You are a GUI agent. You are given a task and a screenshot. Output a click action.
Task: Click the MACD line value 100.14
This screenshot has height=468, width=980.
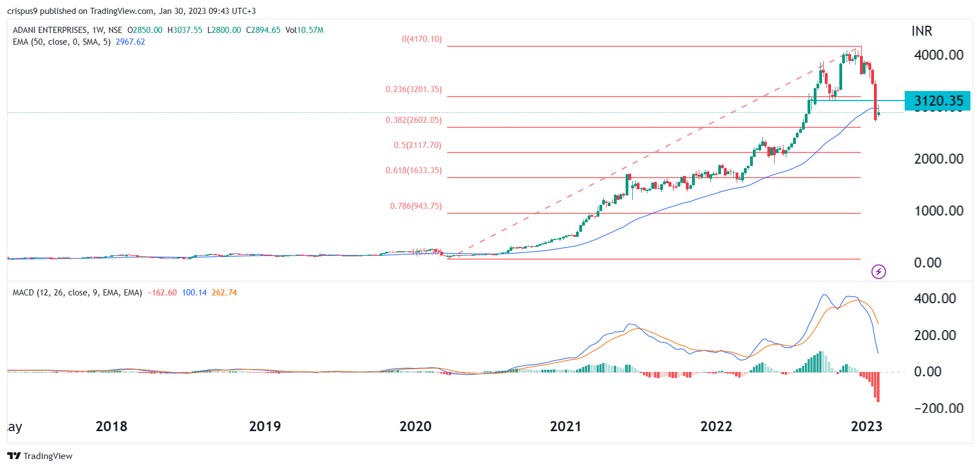click(194, 293)
